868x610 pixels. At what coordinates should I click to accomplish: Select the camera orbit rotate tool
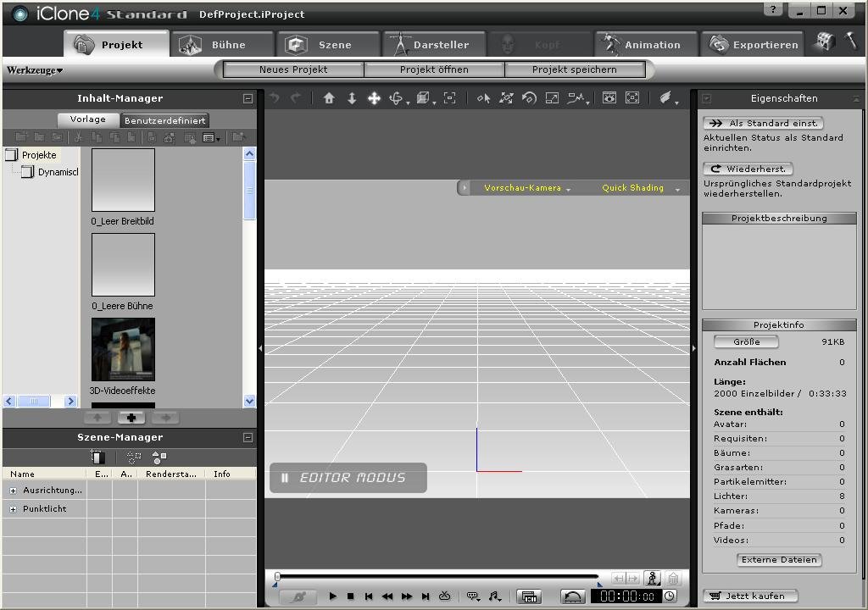point(397,98)
